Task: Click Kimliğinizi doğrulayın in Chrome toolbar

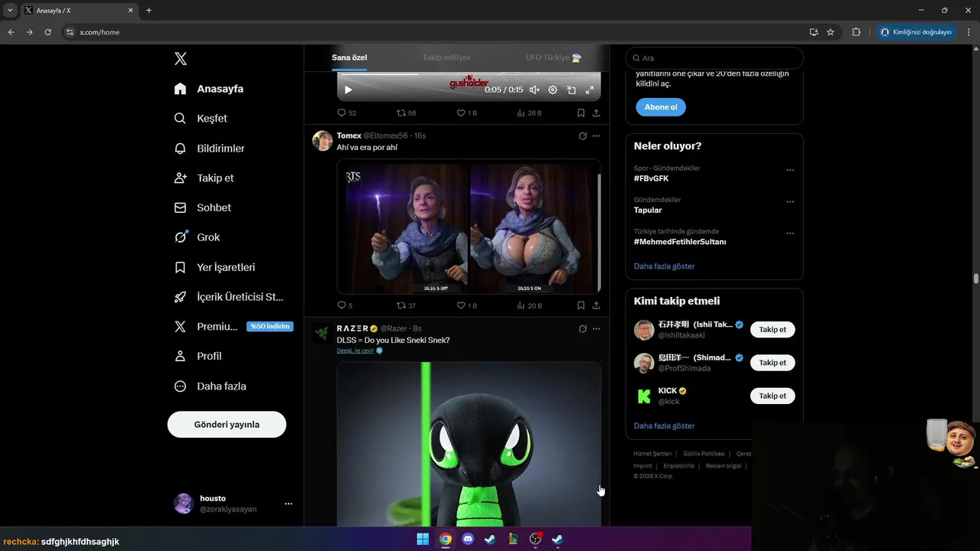Action: [916, 32]
